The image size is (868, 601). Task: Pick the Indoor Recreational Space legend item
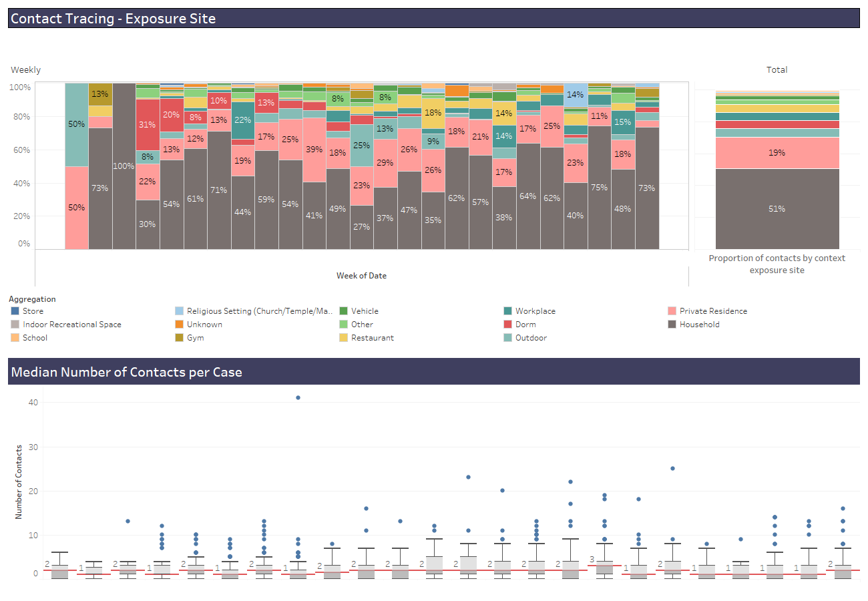point(71,325)
